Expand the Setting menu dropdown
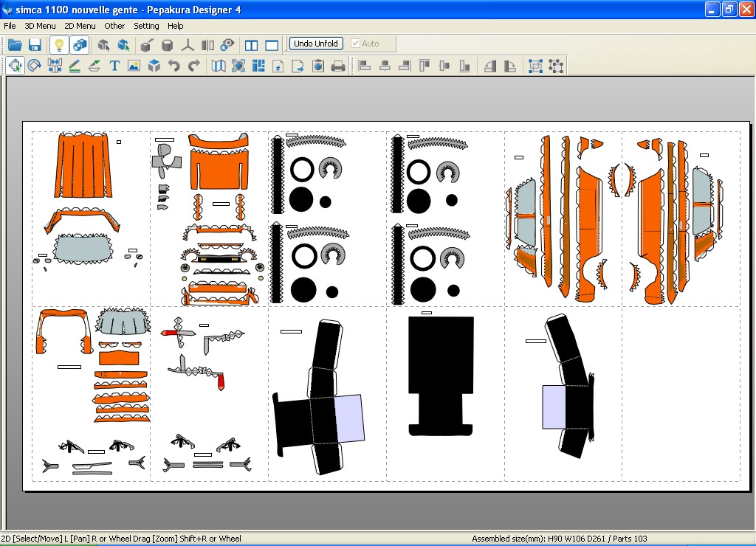This screenshot has width=756, height=546. click(146, 26)
